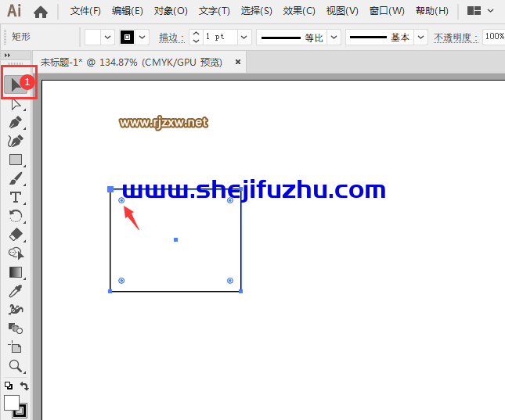Viewport: 505px width, 420px height.
Task: Open the brush definition 基本 dropdown
Action: click(420, 37)
